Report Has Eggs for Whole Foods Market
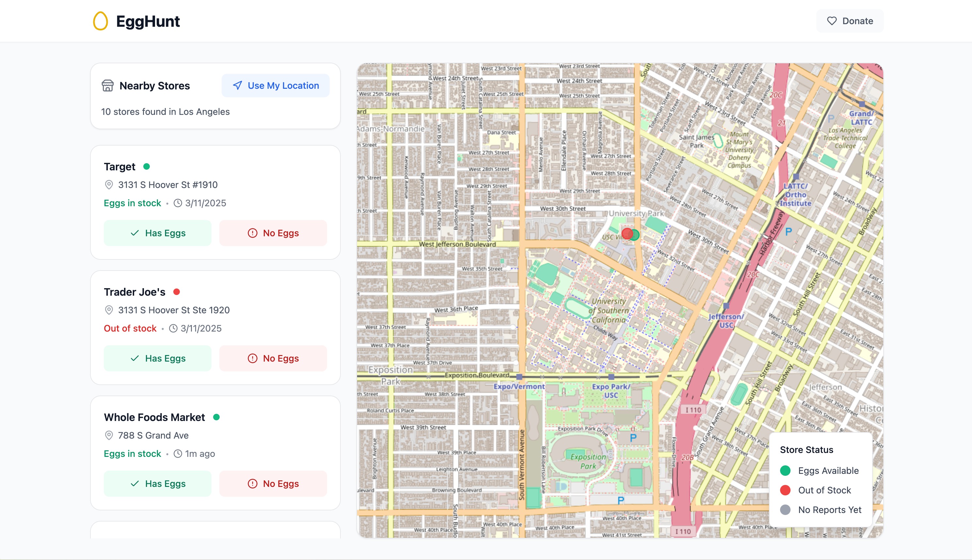Viewport: 972px width, 560px height. (158, 484)
